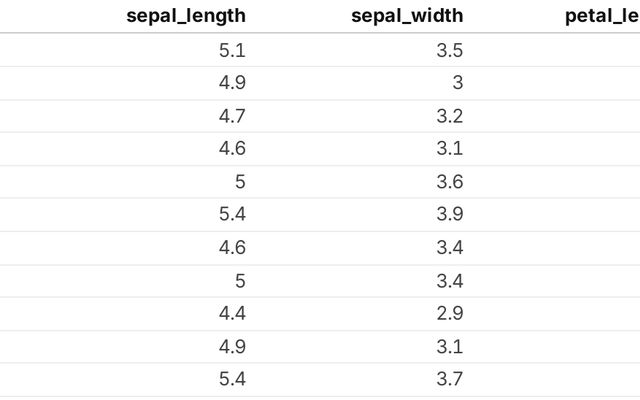Click the sepal_width value of 3
640x400 pixels.
click(x=457, y=83)
